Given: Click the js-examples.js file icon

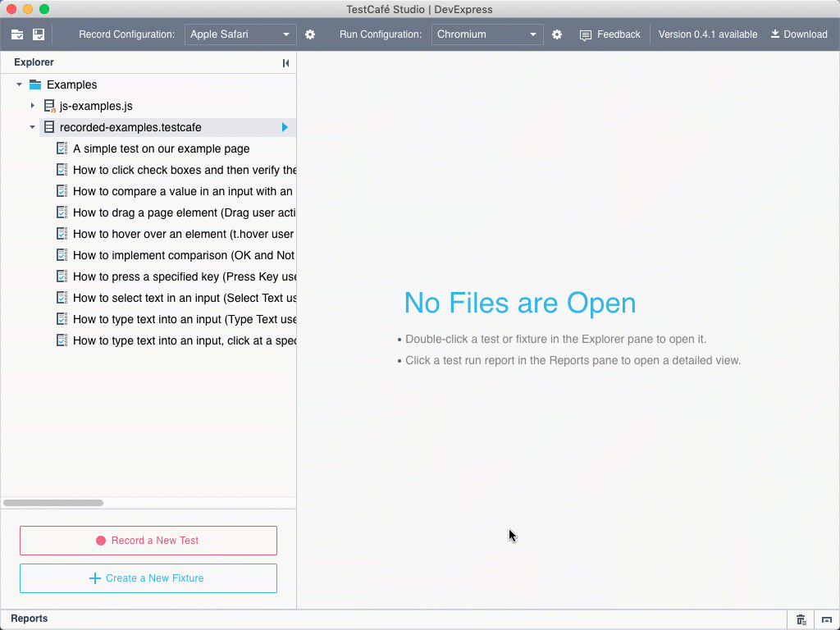Looking at the screenshot, I should 50,106.
